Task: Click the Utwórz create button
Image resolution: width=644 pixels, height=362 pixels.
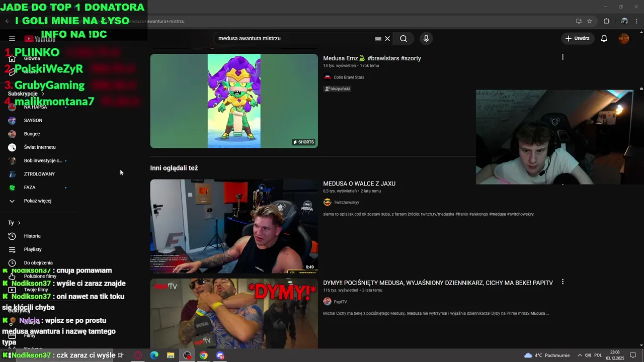Action: 578,39
